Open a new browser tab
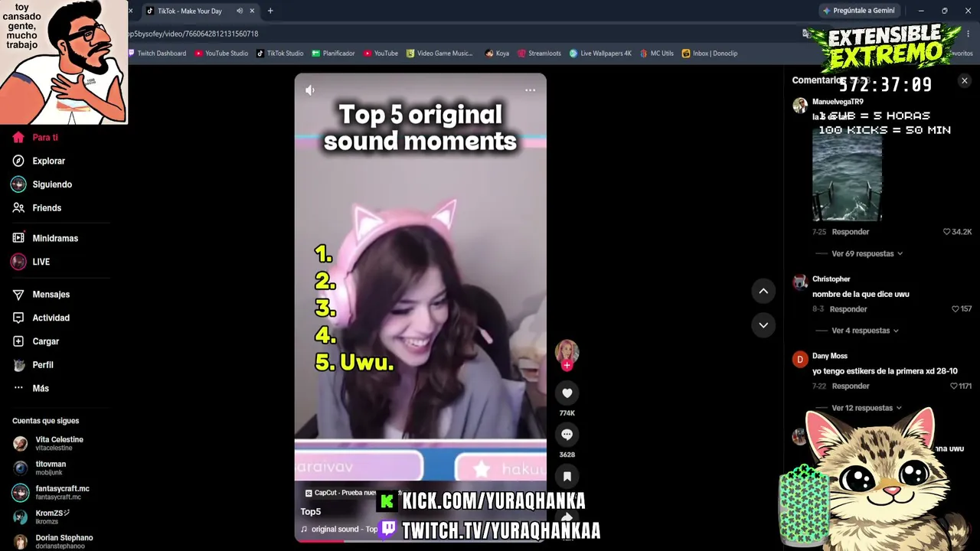This screenshot has height=551, width=980. pos(270,11)
